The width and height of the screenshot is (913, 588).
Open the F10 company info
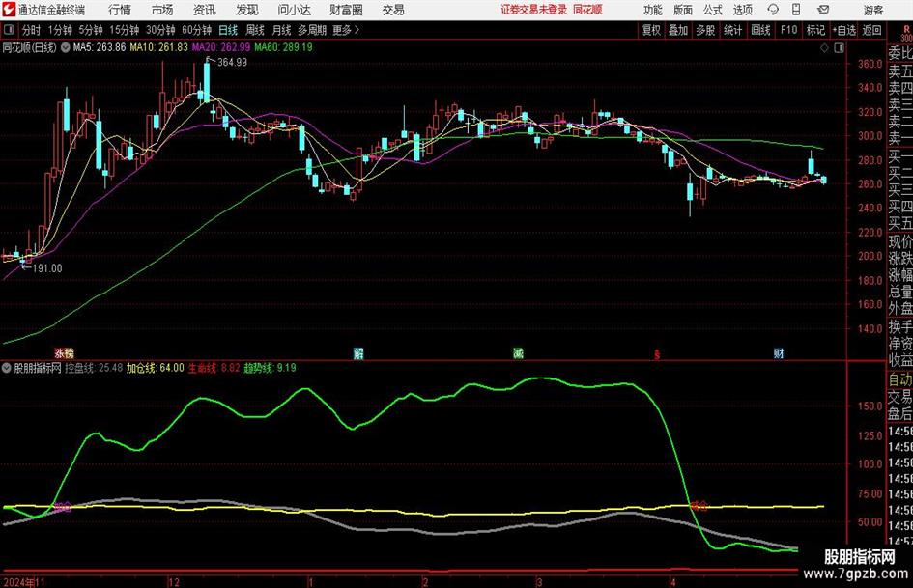pos(789,30)
